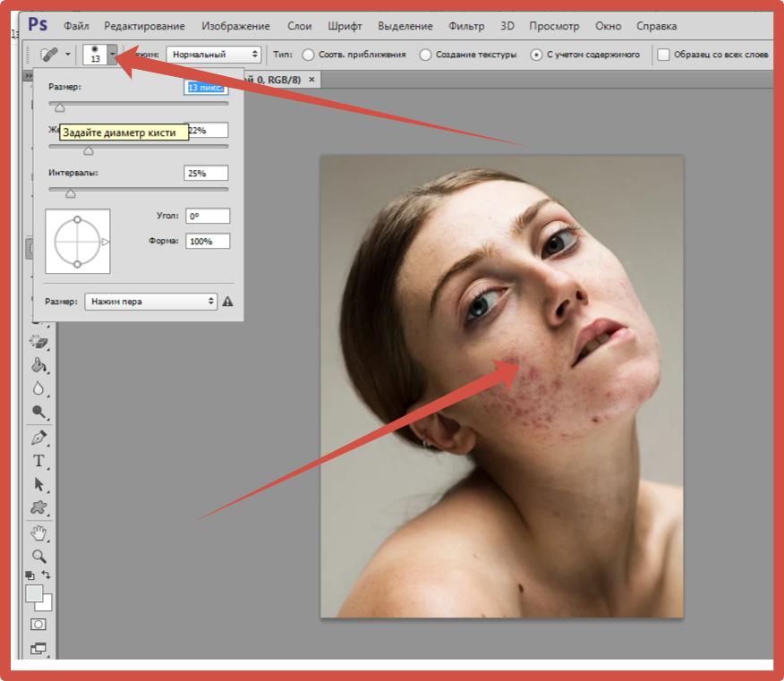Select the Horizontal Type tool
Viewport: 784px width, 681px height.
click(38, 461)
